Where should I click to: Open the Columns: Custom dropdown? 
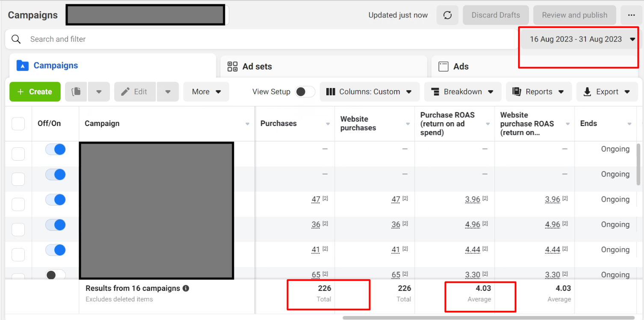369,92
